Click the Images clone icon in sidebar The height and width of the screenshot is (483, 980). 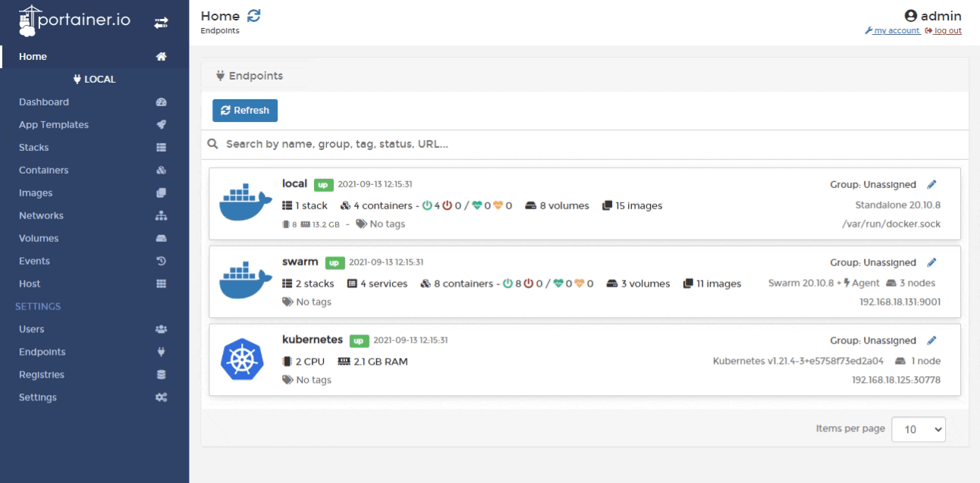(x=161, y=193)
